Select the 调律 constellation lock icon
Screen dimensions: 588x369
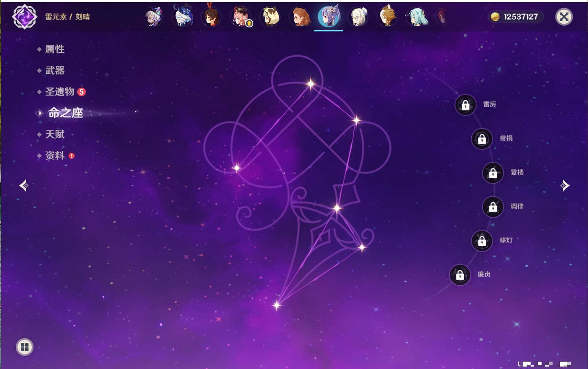point(493,207)
